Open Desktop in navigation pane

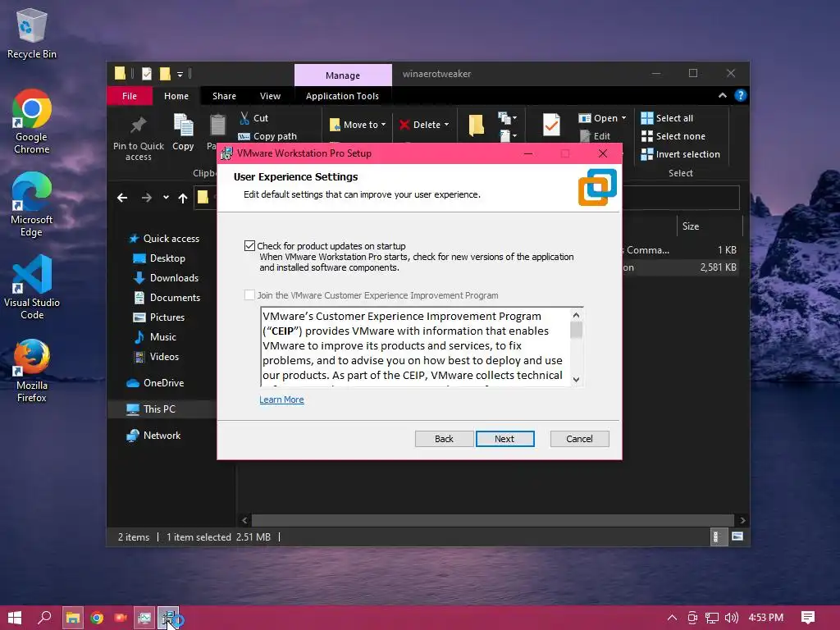(x=159, y=258)
